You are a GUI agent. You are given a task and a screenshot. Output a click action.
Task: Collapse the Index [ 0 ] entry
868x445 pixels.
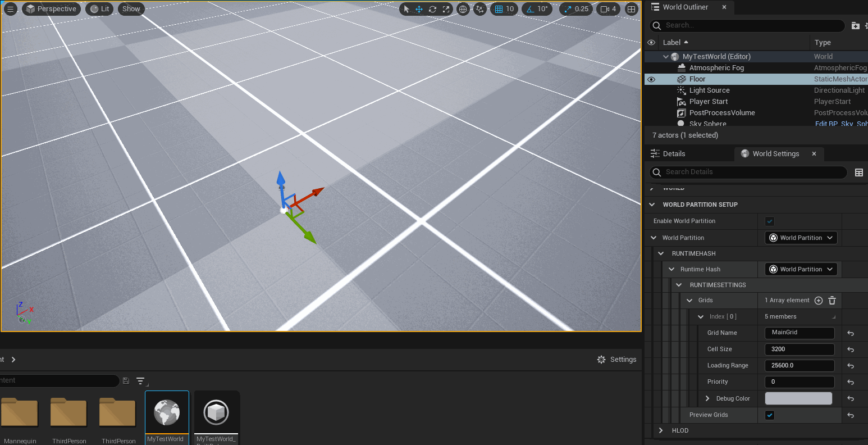point(701,317)
